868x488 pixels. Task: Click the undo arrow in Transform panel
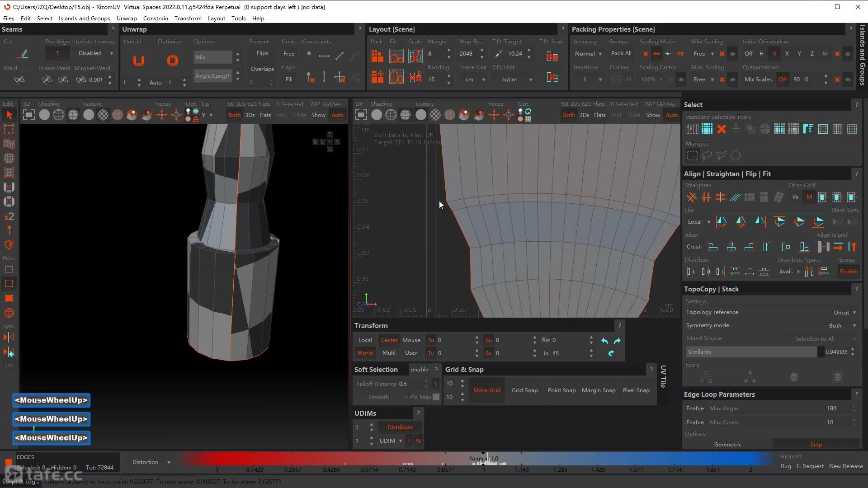coord(604,341)
